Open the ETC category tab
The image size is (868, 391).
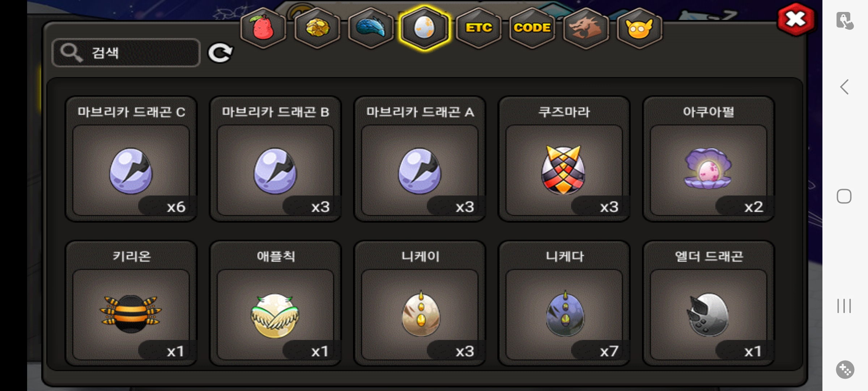click(478, 28)
